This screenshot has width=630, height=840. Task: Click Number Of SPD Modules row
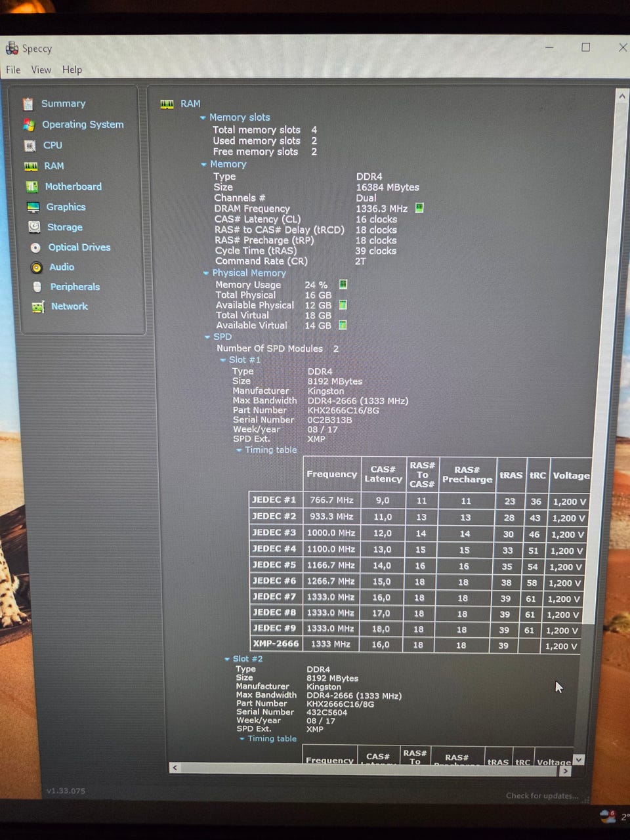[278, 349]
